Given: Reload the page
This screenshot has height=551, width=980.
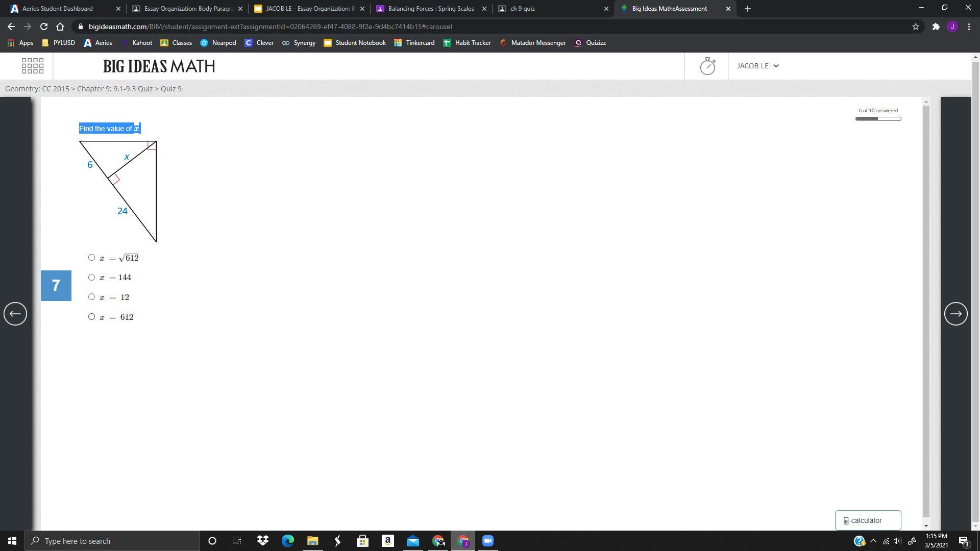Looking at the screenshot, I should coord(44,27).
